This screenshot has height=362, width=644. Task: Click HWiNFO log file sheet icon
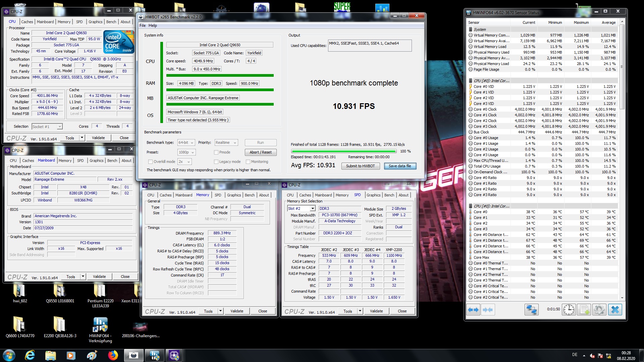pyautogui.click(x=584, y=310)
